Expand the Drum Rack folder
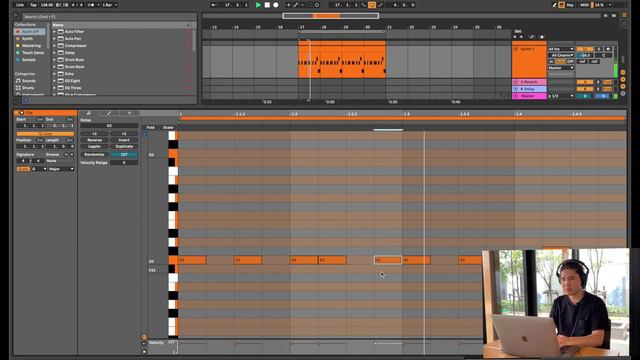 pos(54,67)
